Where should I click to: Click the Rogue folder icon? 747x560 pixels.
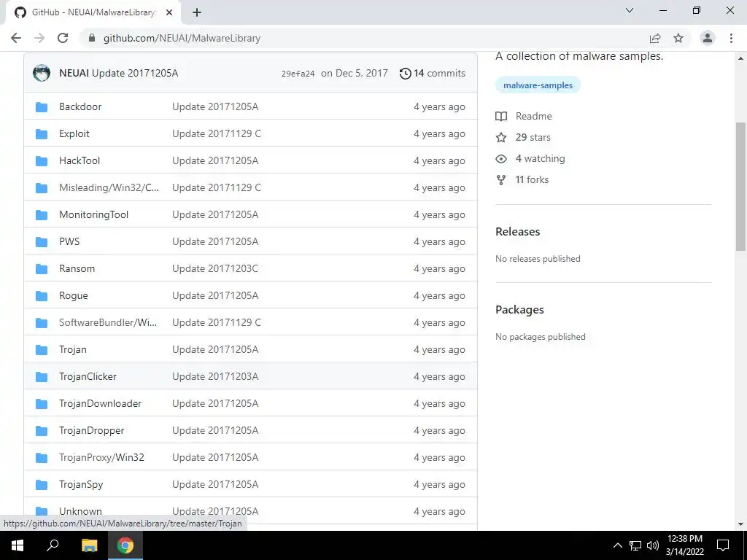coord(42,296)
